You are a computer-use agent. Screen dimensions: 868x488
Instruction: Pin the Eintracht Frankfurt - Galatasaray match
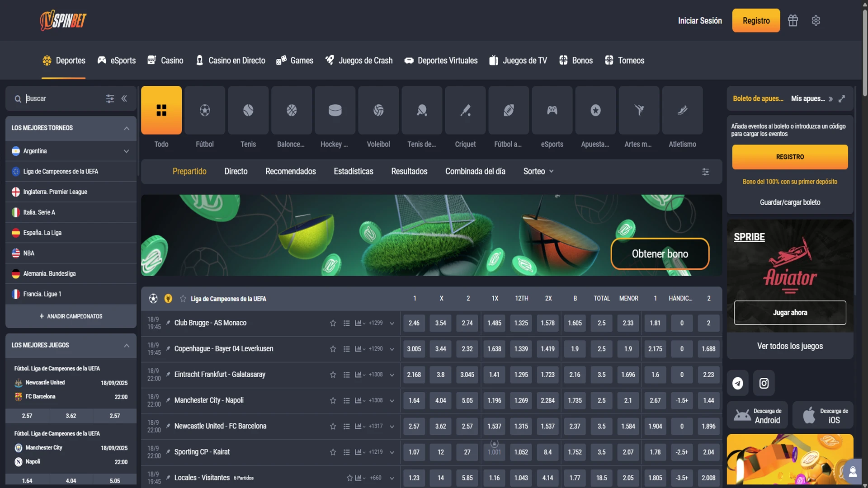pos(168,375)
